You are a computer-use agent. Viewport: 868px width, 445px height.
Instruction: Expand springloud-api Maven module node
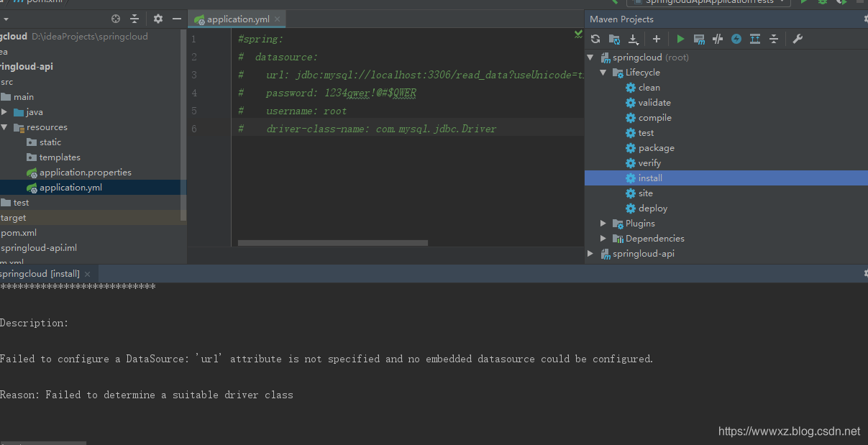(x=591, y=254)
